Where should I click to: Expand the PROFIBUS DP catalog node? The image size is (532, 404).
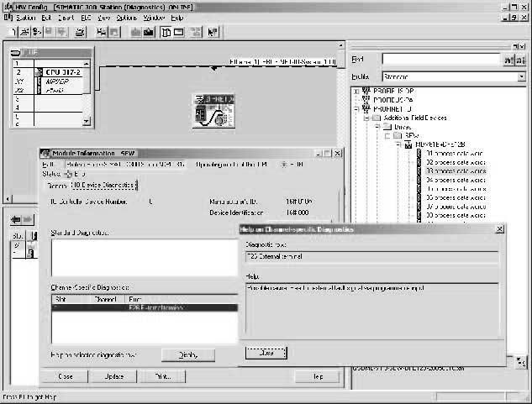pyautogui.click(x=356, y=92)
